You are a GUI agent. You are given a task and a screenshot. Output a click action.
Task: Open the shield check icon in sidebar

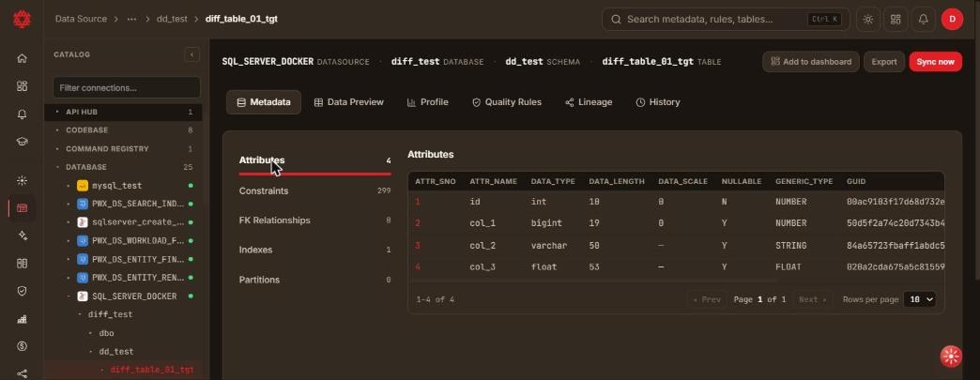point(22,291)
